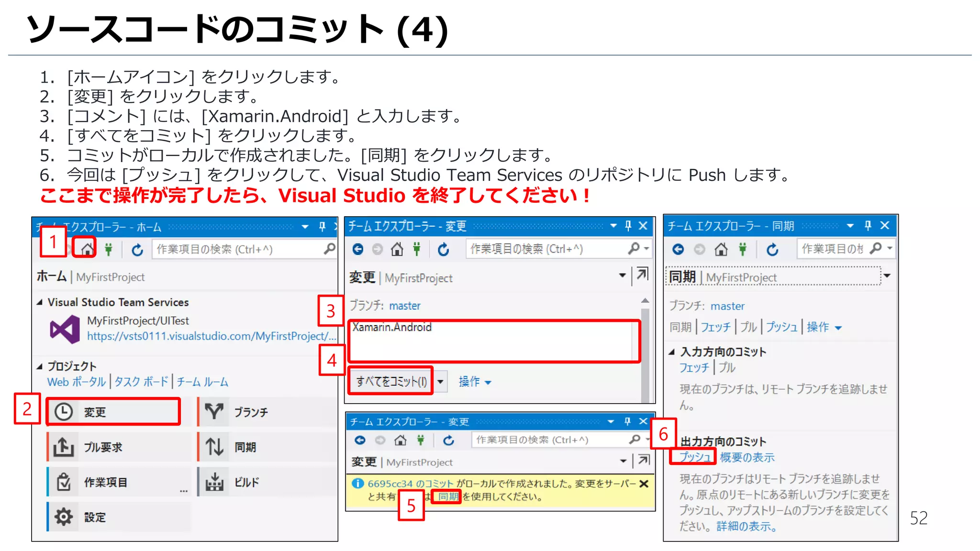Click commit message box containing Xamarin.Android
980x551 pixels.
point(494,341)
